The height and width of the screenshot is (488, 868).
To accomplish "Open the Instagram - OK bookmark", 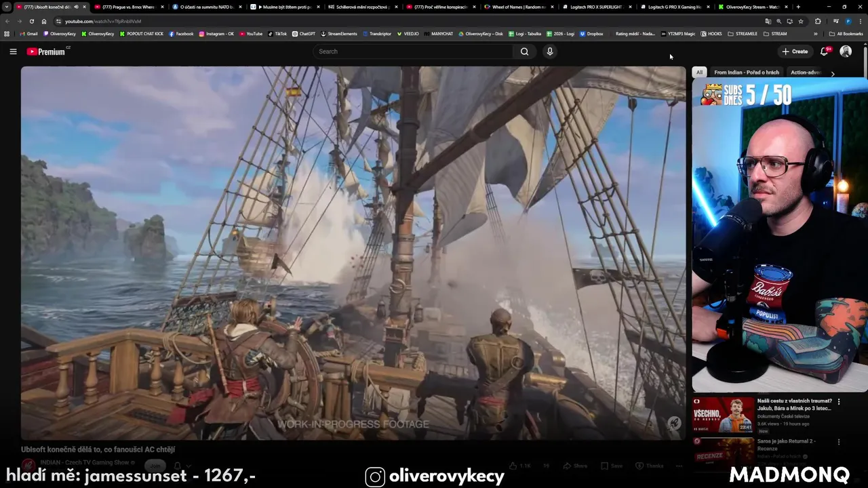I will tap(216, 34).
